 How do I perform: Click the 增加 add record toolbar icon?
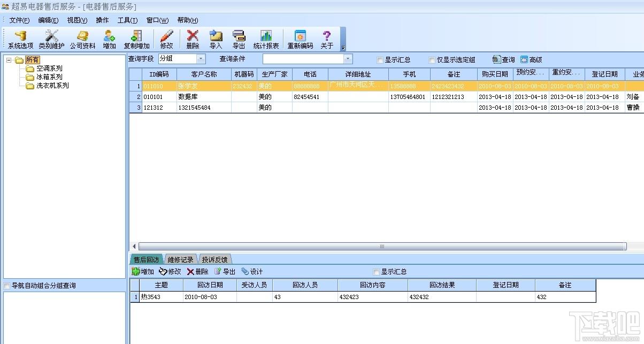110,40
